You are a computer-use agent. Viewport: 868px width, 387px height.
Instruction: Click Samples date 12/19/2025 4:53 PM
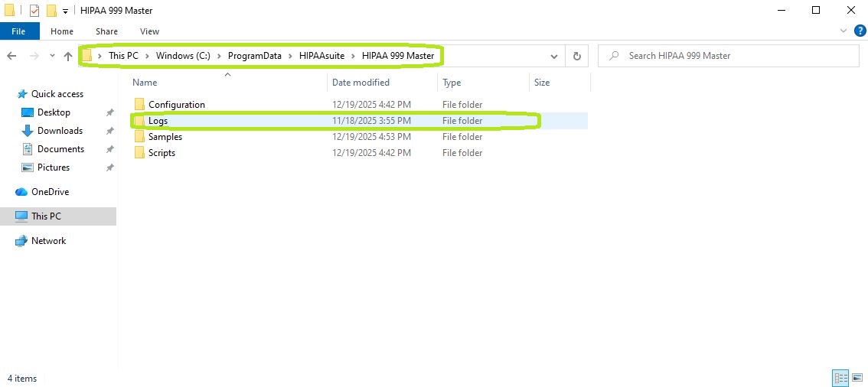[371, 137]
